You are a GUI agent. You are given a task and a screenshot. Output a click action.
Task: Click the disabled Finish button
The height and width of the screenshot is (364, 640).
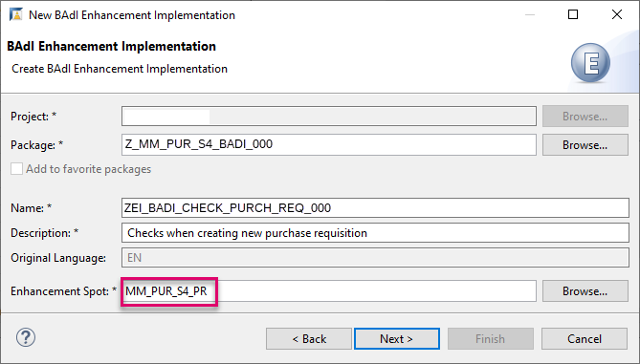pos(491,339)
